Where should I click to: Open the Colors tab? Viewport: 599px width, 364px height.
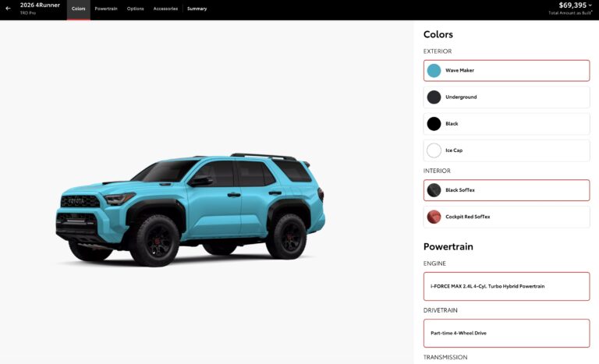tap(78, 9)
